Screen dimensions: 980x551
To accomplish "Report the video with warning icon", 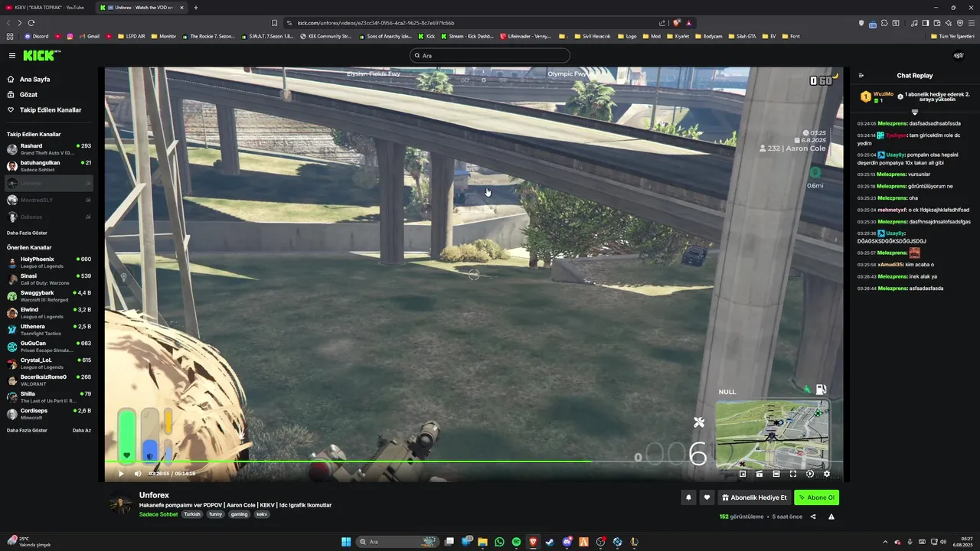I will (831, 517).
